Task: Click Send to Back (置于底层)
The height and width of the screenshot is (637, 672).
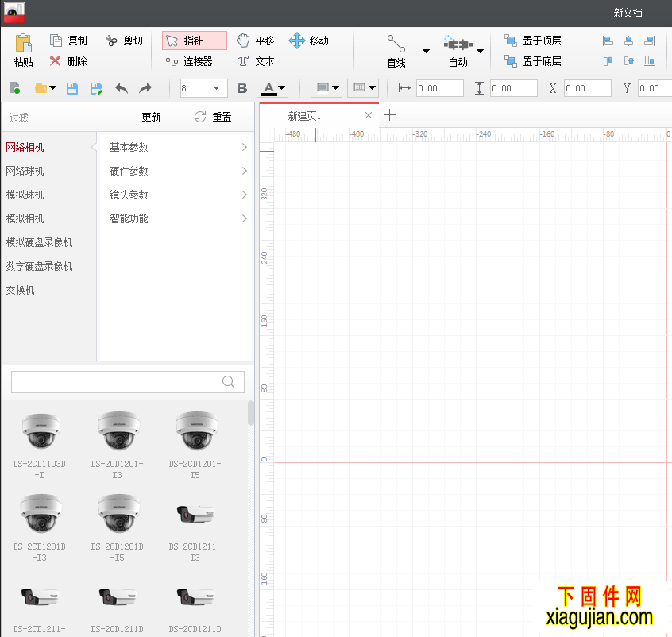Action: 533,61
